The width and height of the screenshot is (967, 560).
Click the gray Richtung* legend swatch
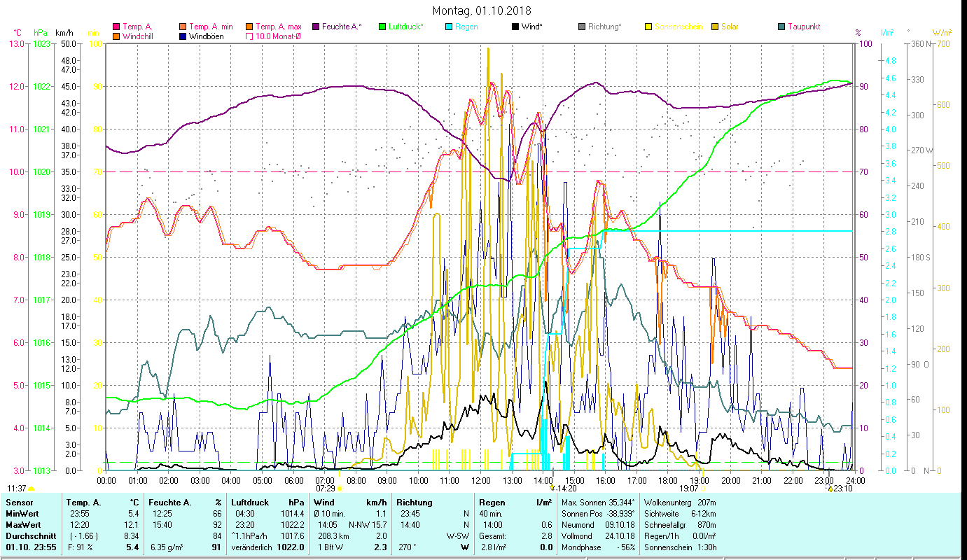tap(581, 27)
